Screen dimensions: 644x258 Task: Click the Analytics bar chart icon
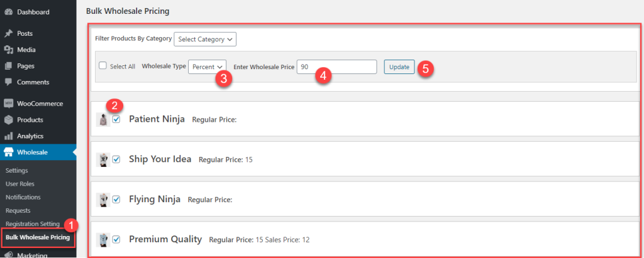tap(8, 136)
